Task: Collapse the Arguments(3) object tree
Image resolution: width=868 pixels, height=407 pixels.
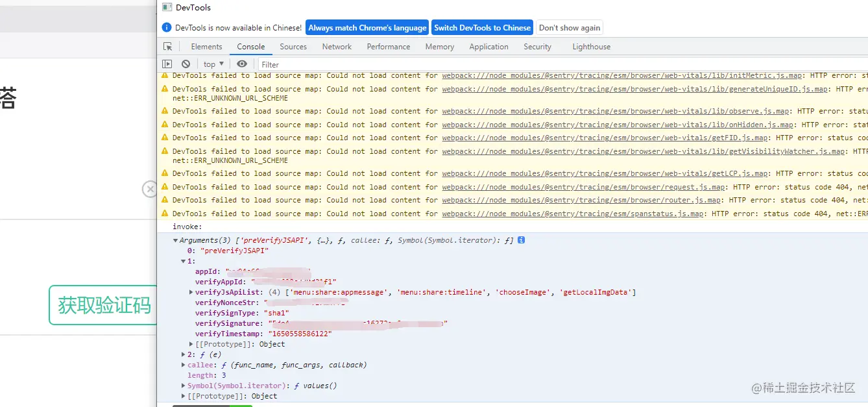Action: click(x=175, y=240)
